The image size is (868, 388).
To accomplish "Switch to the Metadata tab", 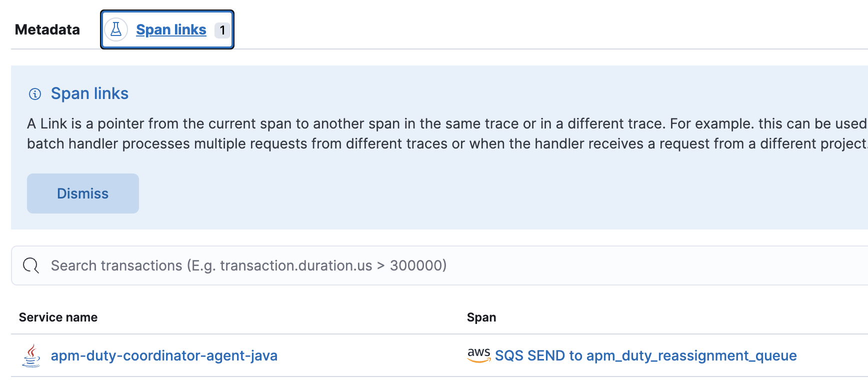I will pyautogui.click(x=47, y=29).
